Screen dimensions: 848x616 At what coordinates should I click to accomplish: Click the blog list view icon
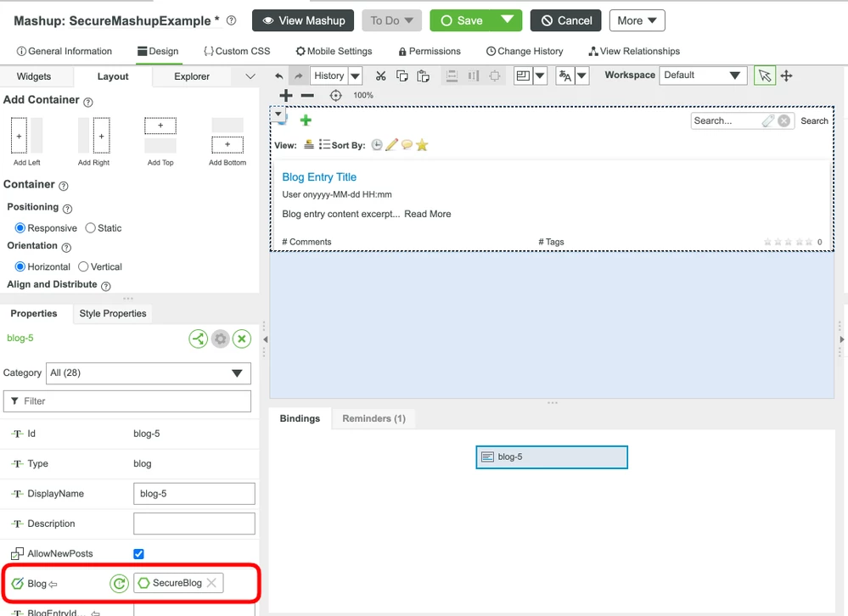tap(324, 144)
